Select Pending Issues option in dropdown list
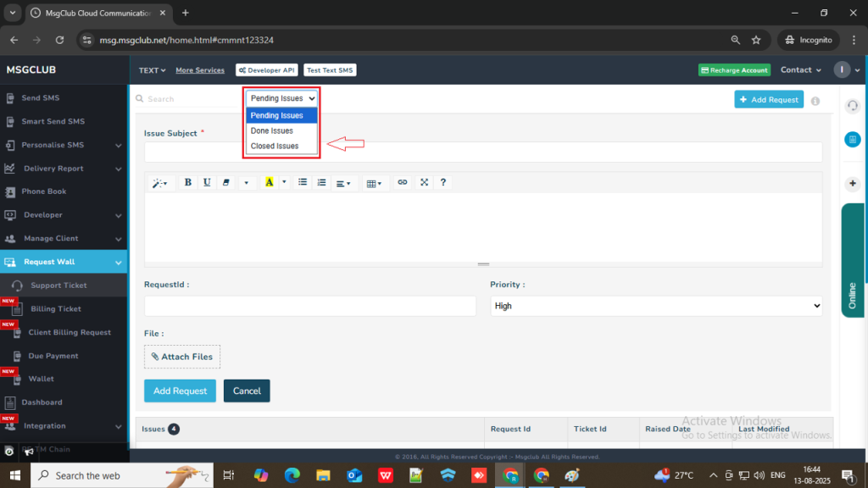Screen dimensions: 868x488 pyautogui.click(x=281, y=115)
